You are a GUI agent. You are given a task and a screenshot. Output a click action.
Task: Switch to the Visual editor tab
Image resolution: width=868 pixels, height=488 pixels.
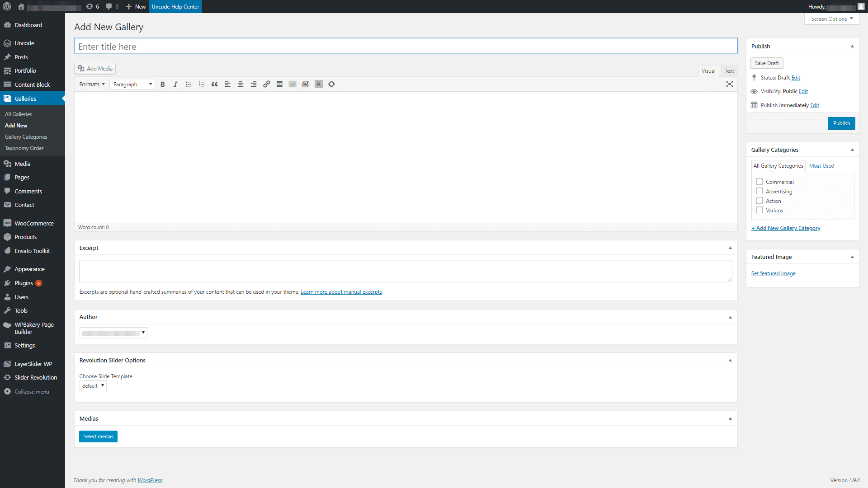click(x=708, y=71)
